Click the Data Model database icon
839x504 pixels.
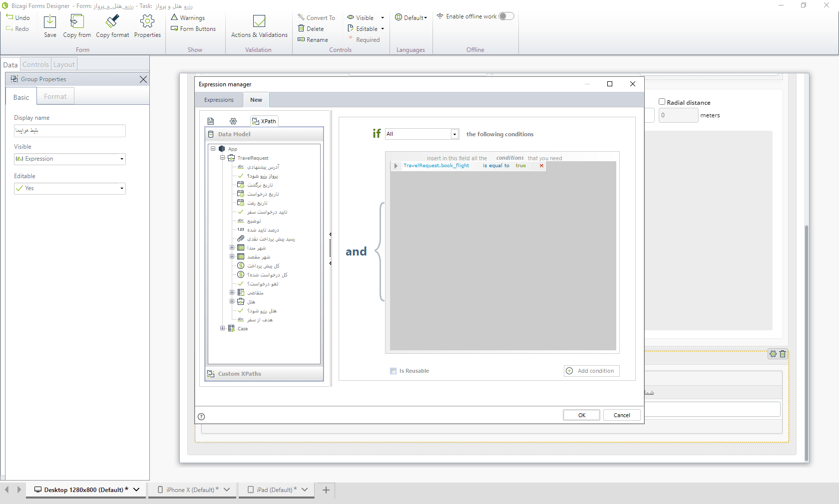(x=211, y=134)
